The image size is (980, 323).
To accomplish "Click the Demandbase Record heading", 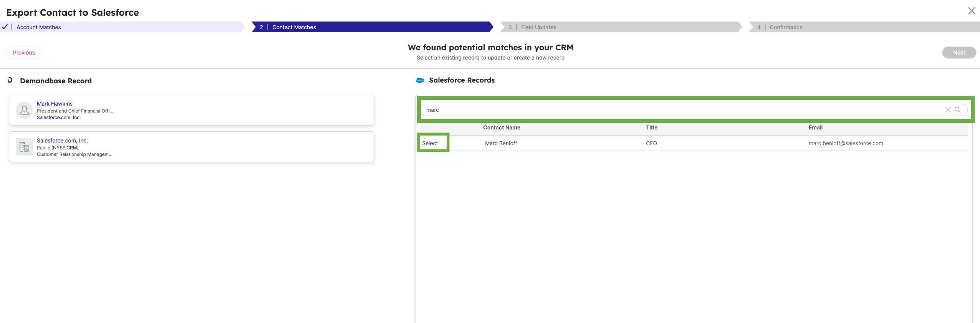I will point(56,81).
